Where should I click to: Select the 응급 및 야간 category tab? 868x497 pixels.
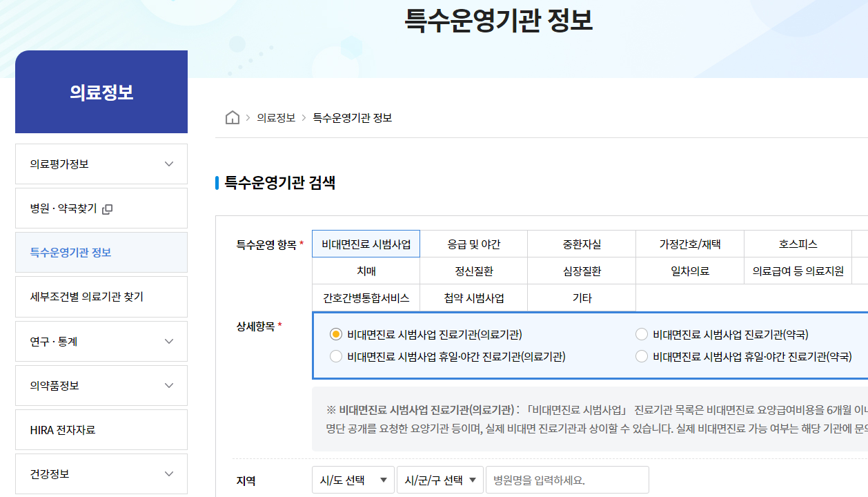click(473, 244)
